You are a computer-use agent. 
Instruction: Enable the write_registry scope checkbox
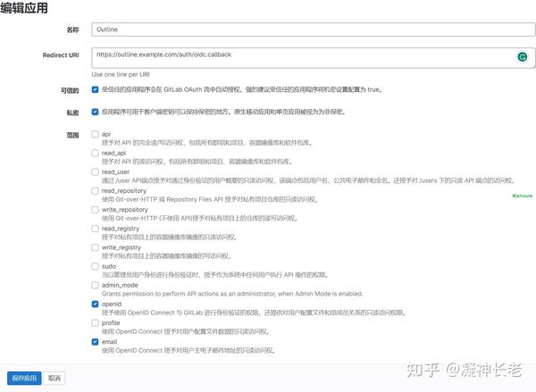(95, 247)
